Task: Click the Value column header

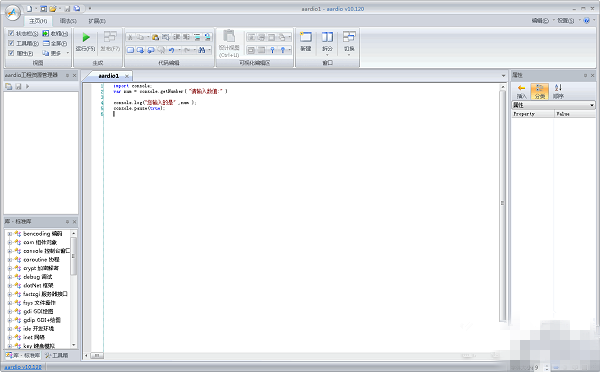Action: [x=575, y=114]
